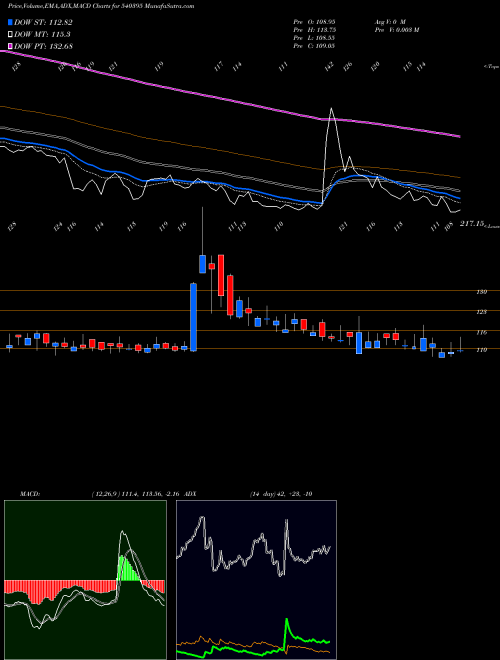Image resolution: width=500 pixels, height=660 pixels.
Task: Click the 125 label in the Lows row
Action: pyautogui.click(x=13, y=227)
